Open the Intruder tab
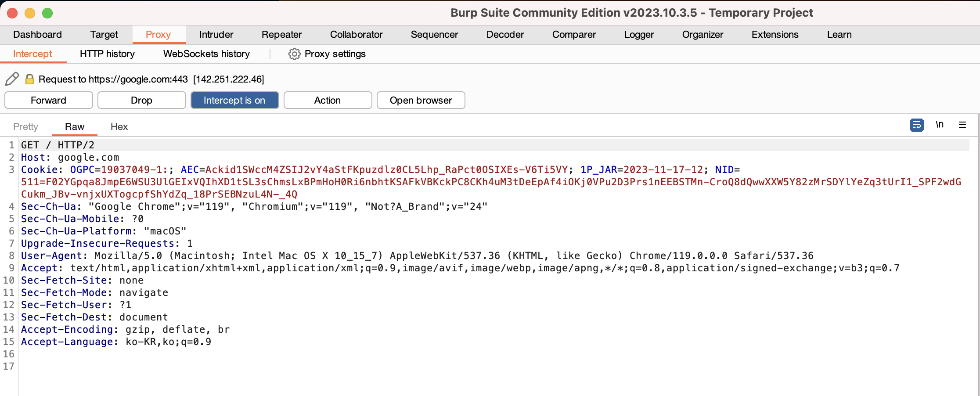The image size is (980, 396). pyautogui.click(x=216, y=35)
